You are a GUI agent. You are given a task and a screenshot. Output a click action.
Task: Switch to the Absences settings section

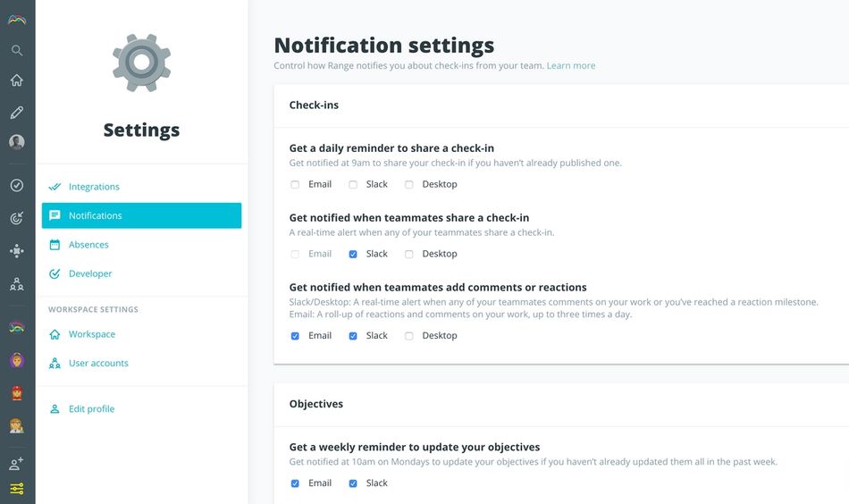pos(88,245)
